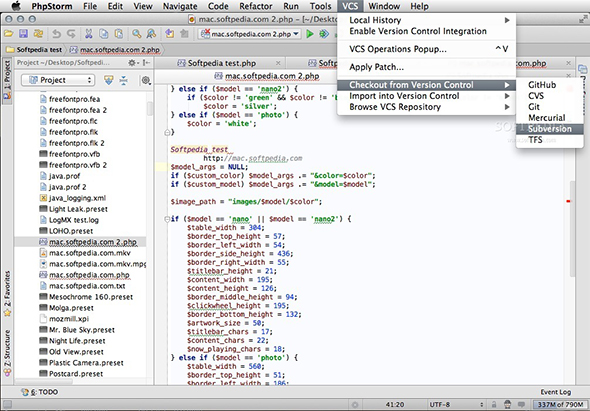Click the tool windows quick-access icon at bottom left
Screen dimensions: 590x411
(x=7, y=405)
